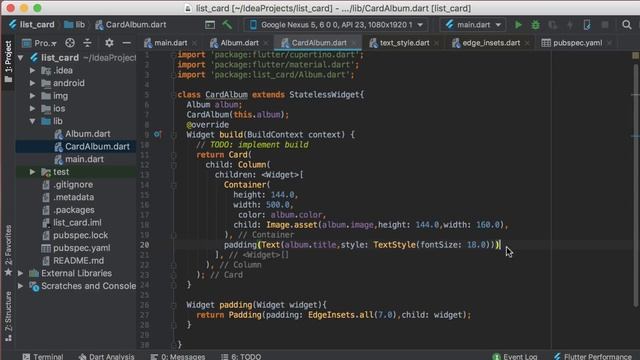Click the editor vertical scrollbar
The image size is (640, 360).
[635, 184]
